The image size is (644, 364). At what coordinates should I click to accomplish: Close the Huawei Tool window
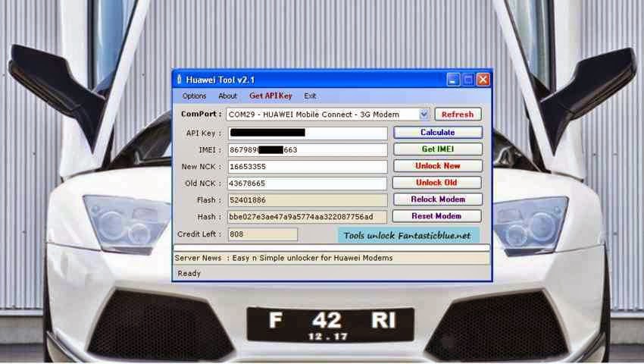(x=483, y=80)
